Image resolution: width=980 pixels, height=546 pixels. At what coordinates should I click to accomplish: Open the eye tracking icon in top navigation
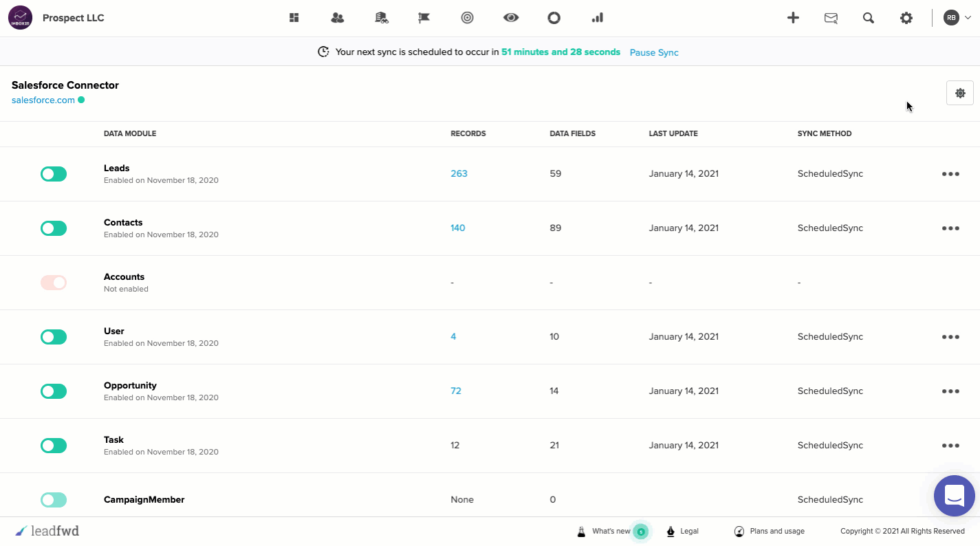coord(511,18)
